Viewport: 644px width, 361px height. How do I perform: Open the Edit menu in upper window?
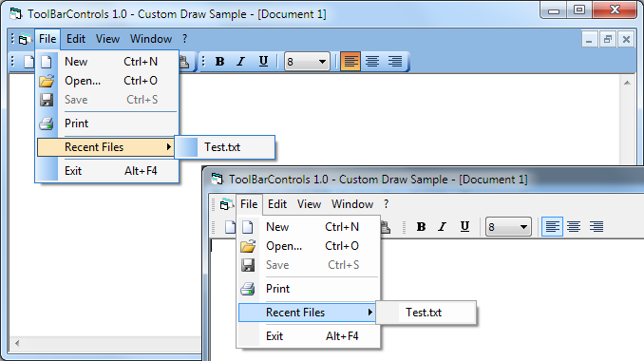(x=76, y=39)
